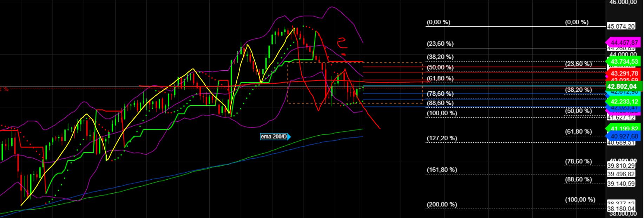Image resolution: width=644 pixels, height=218 pixels.
Task: Click the 39.496,82 price label
Action: tap(621, 174)
